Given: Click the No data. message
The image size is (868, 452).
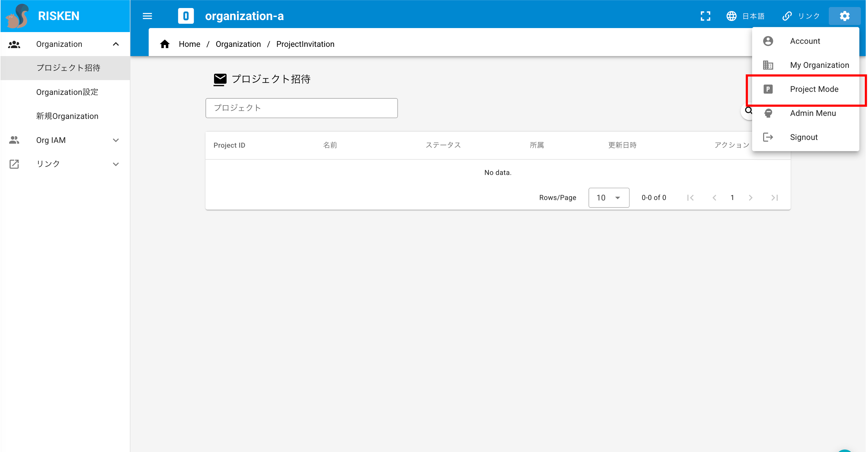Looking at the screenshot, I should click(x=498, y=172).
